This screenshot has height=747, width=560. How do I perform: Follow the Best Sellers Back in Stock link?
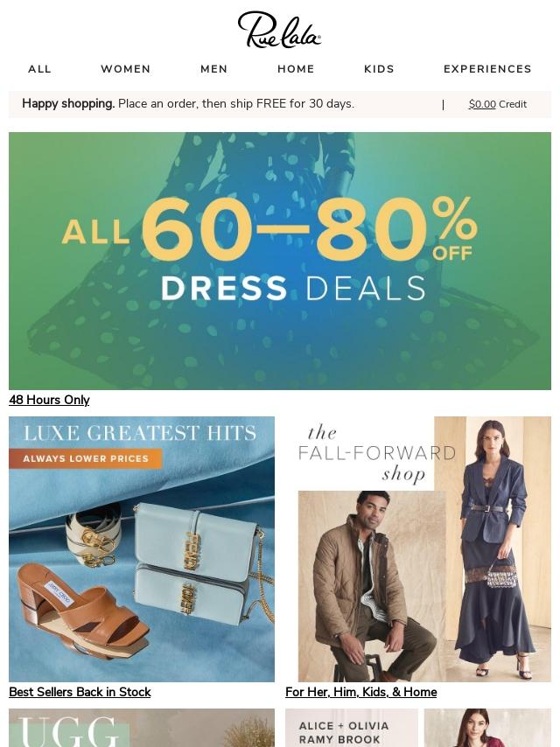[x=80, y=692]
